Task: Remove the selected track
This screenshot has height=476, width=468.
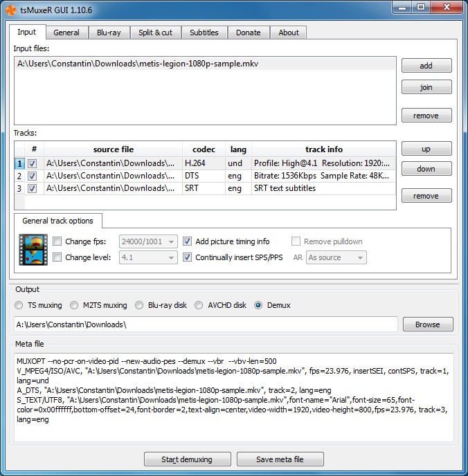Action: [426, 196]
